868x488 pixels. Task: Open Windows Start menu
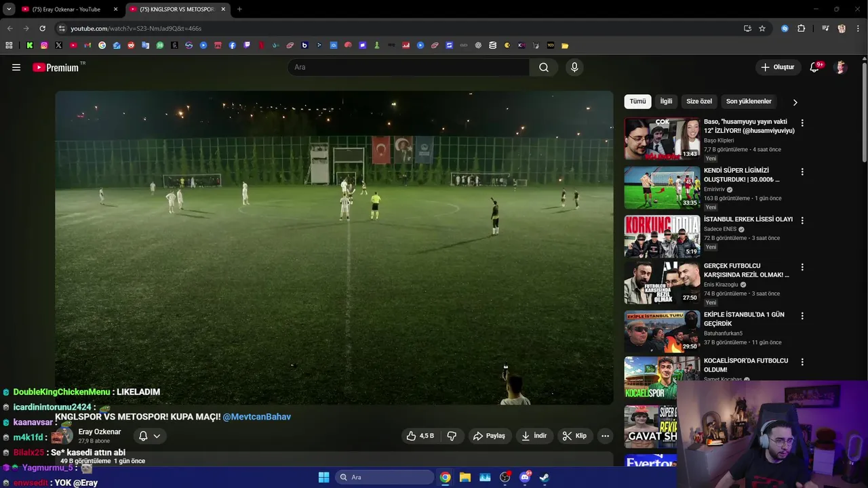[x=323, y=477]
